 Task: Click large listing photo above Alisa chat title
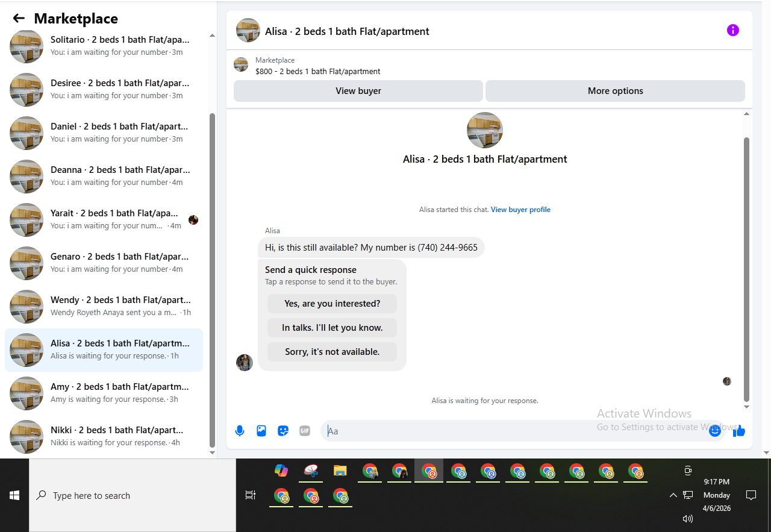coord(485,130)
